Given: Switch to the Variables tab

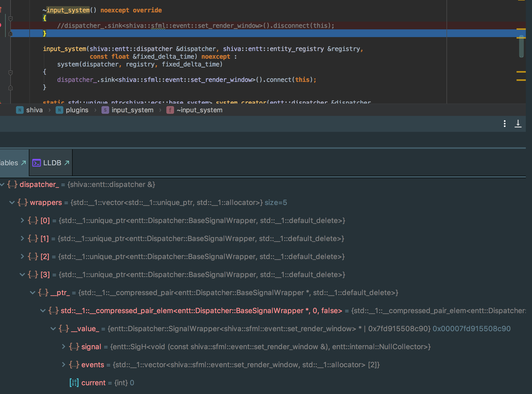Looking at the screenshot, I should tap(10, 162).
